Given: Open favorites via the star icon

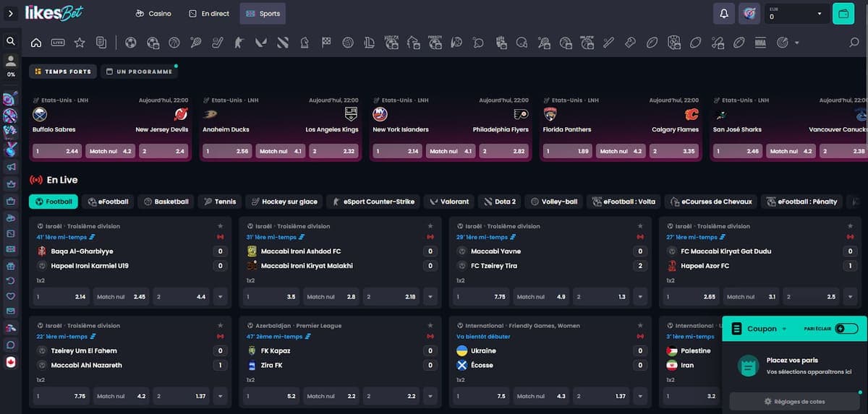Looking at the screenshot, I should pos(80,43).
